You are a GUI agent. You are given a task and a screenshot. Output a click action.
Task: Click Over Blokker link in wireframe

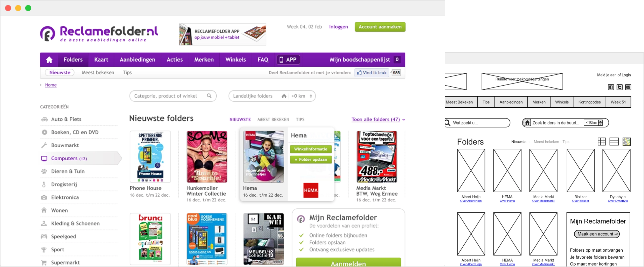(x=581, y=201)
